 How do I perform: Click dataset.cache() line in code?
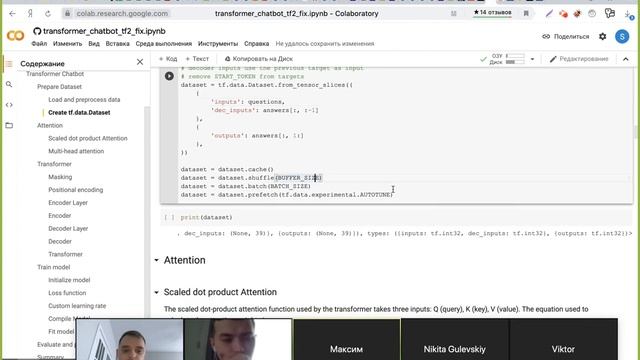coord(227,169)
